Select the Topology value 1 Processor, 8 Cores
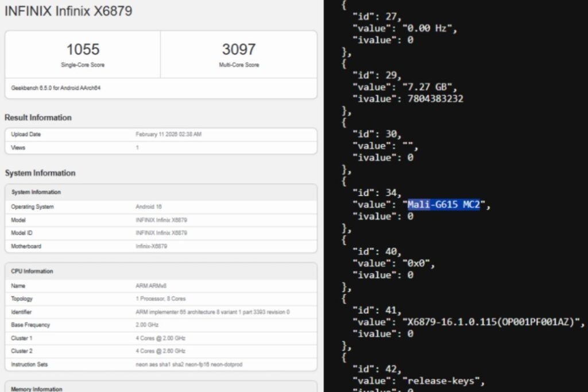The height and width of the screenshot is (392, 588). [160, 299]
